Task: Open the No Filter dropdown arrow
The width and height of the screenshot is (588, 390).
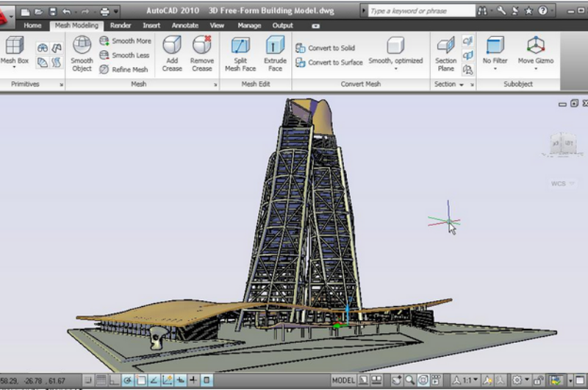Action: point(495,68)
